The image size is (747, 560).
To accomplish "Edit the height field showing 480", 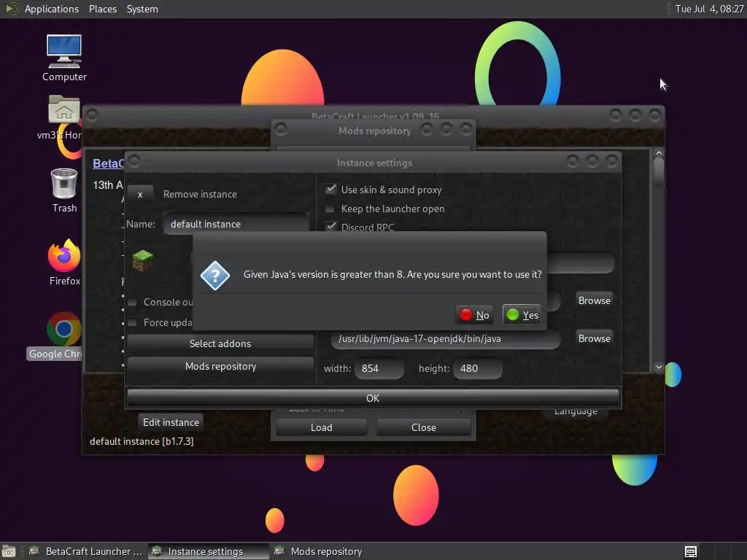I will [x=477, y=368].
